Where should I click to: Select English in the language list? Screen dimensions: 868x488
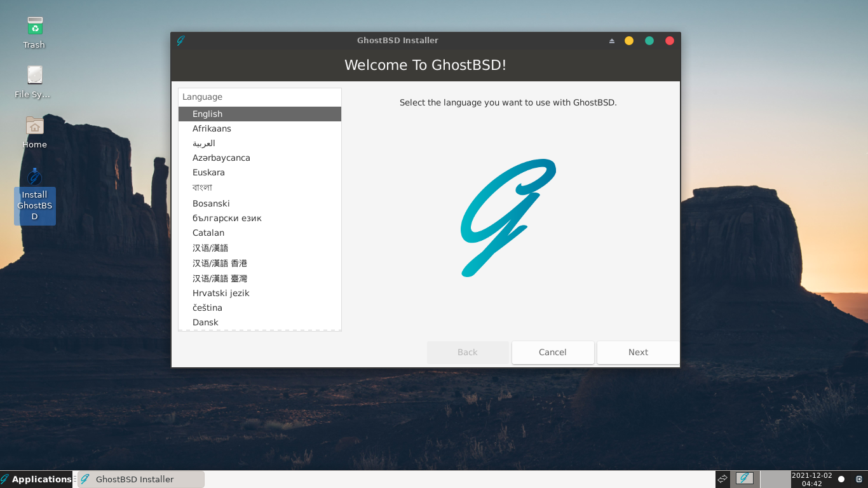(260, 114)
